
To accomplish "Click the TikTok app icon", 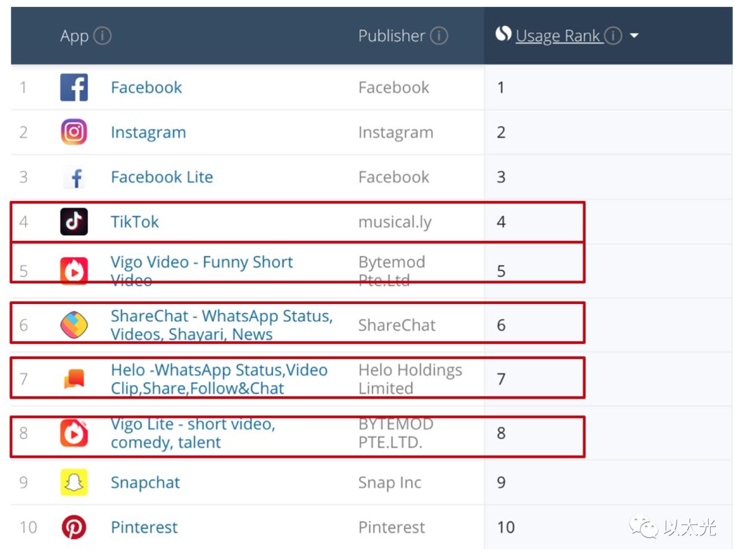I will click(73, 222).
